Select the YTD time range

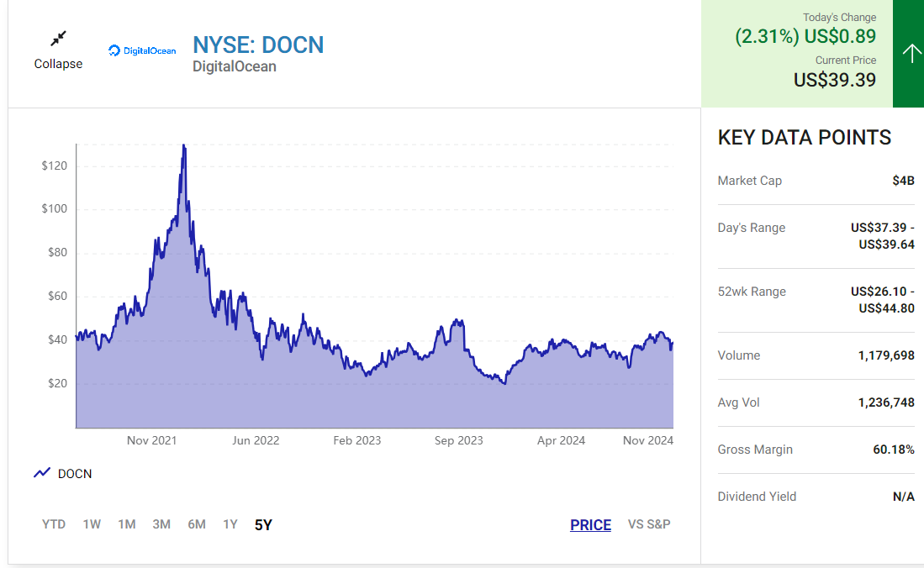(54, 524)
